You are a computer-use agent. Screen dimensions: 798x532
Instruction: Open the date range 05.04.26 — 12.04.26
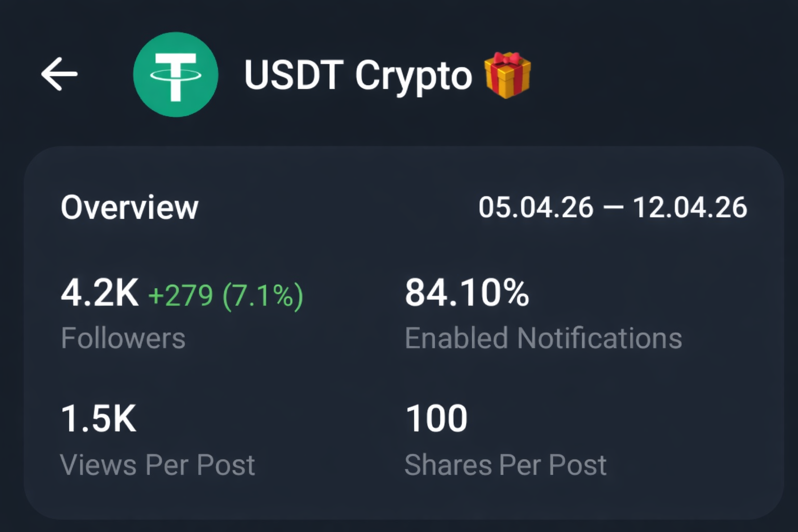click(612, 207)
